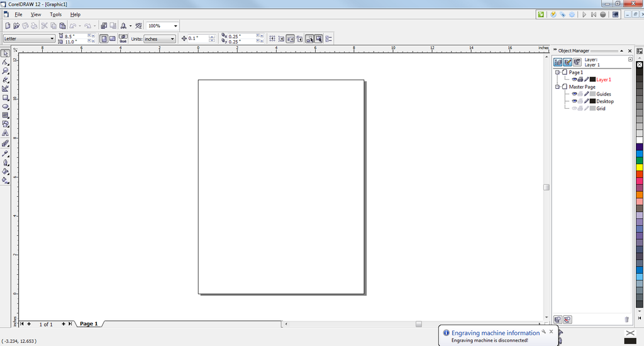Click the New document icon
The image size is (644, 346).
(8, 25)
